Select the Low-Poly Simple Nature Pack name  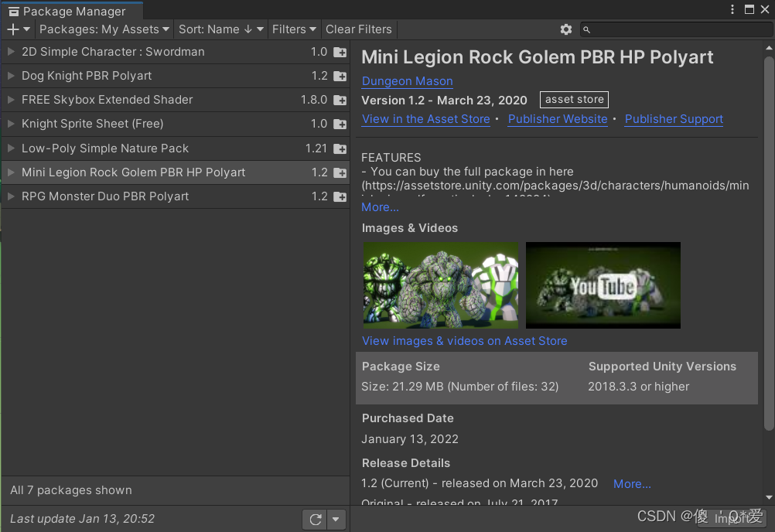pos(104,148)
